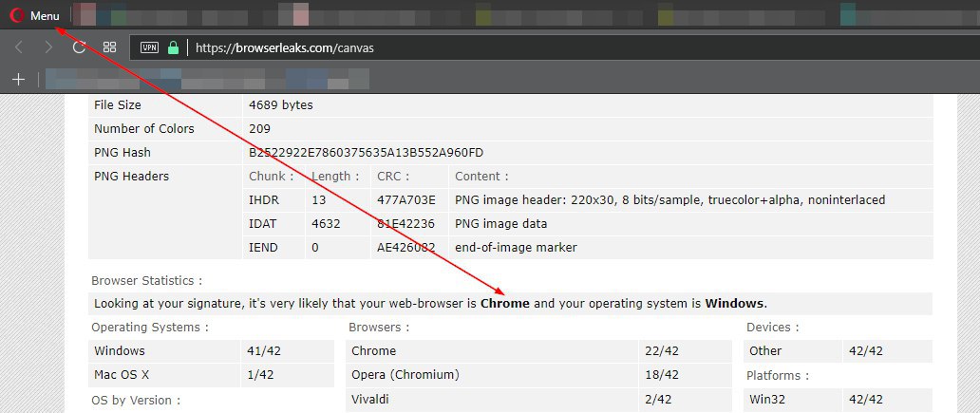Select the 22/42 Chrome count
The image size is (980, 413).
pyautogui.click(x=662, y=351)
